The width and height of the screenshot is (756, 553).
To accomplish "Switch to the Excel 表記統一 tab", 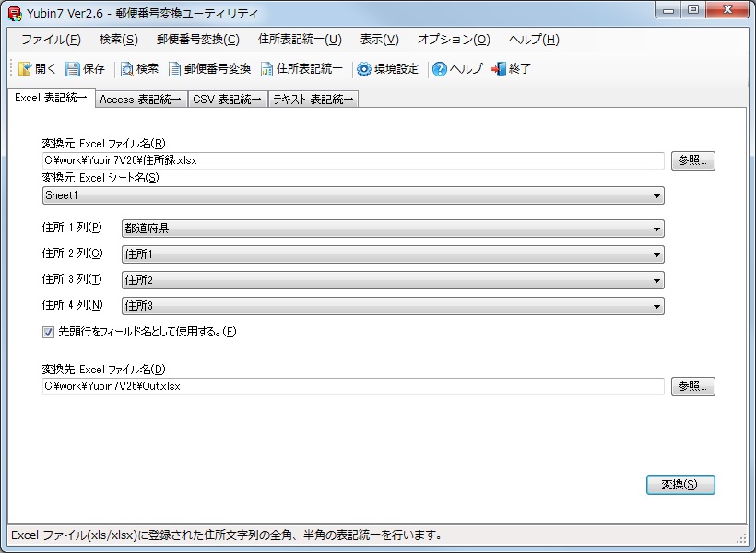I will click(51, 98).
